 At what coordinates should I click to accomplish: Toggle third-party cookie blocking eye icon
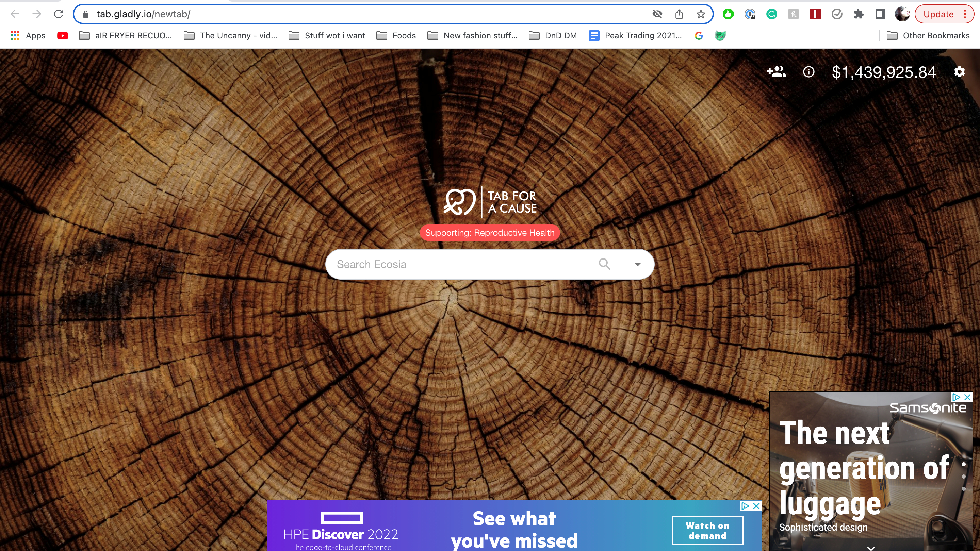(657, 14)
